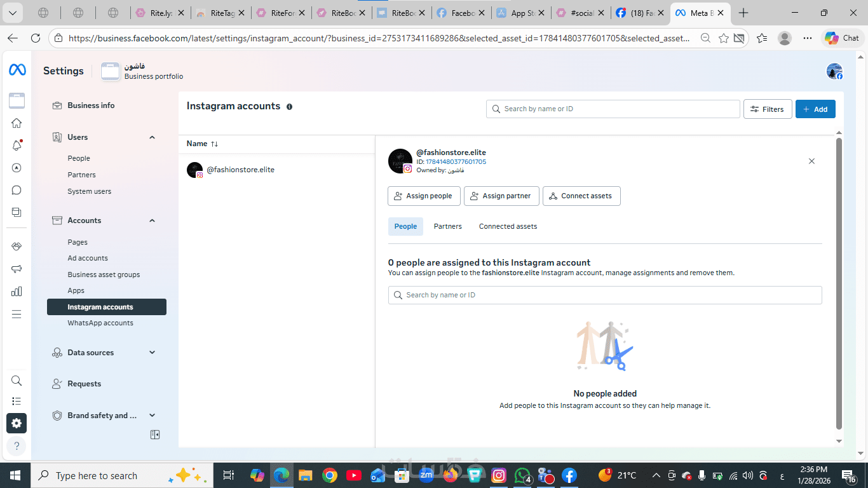Click the browser address bar URL

[379, 38]
